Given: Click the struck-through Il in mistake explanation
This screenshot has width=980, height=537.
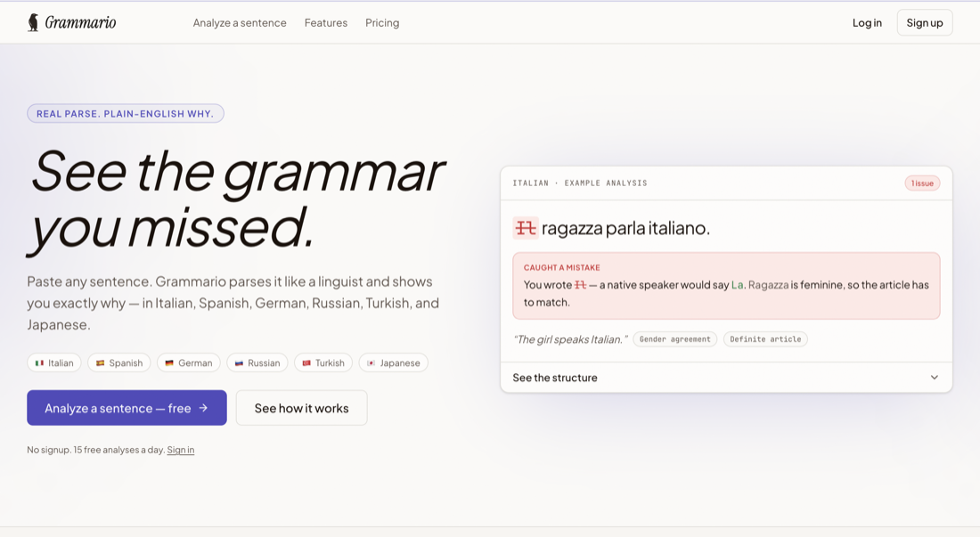Looking at the screenshot, I should pos(580,285).
